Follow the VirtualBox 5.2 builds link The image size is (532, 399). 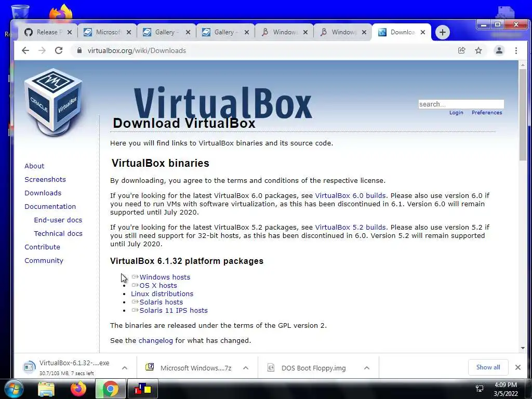[x=351, y=228]
